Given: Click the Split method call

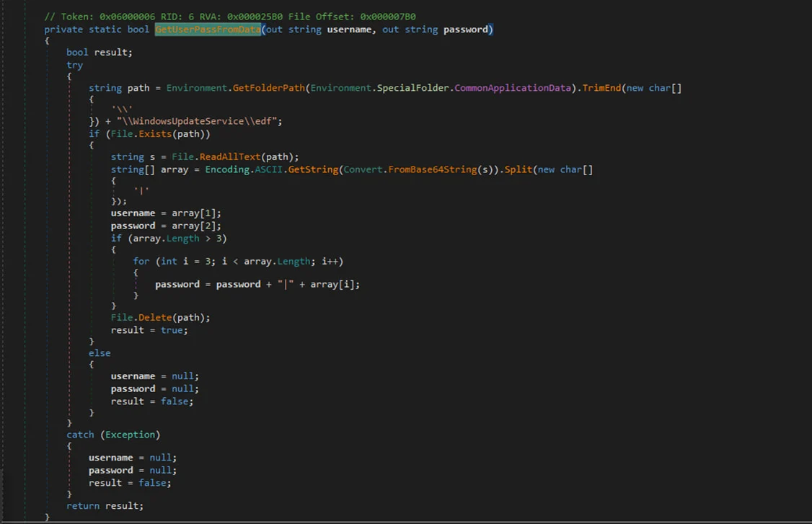Looking at the screenshot, I should (518, 169).
